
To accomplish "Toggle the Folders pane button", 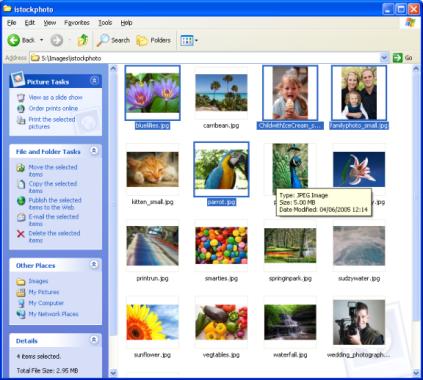I will pos(153,40).
